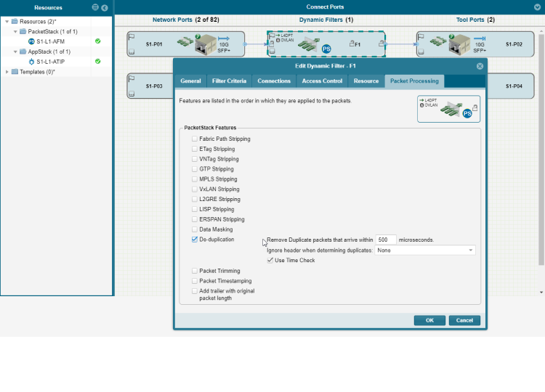545x392 pixels.
Task: Disable the De-duplication checkbox
Action: 195,239
